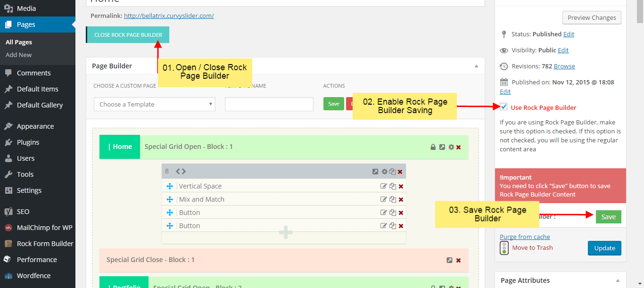Edit the Vertical Space element
This screenshot has width=644, height=288.
point(383,186)
